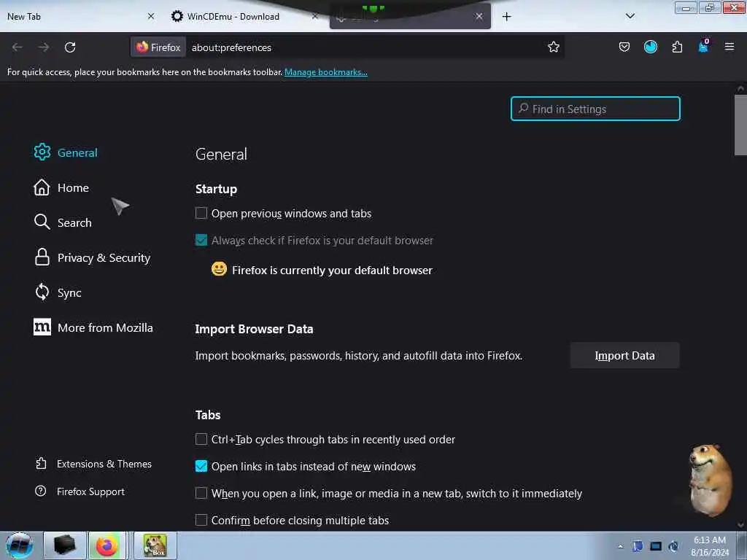Click the blue flag tray icon
747x560 pixels.
tap(638, 546)
